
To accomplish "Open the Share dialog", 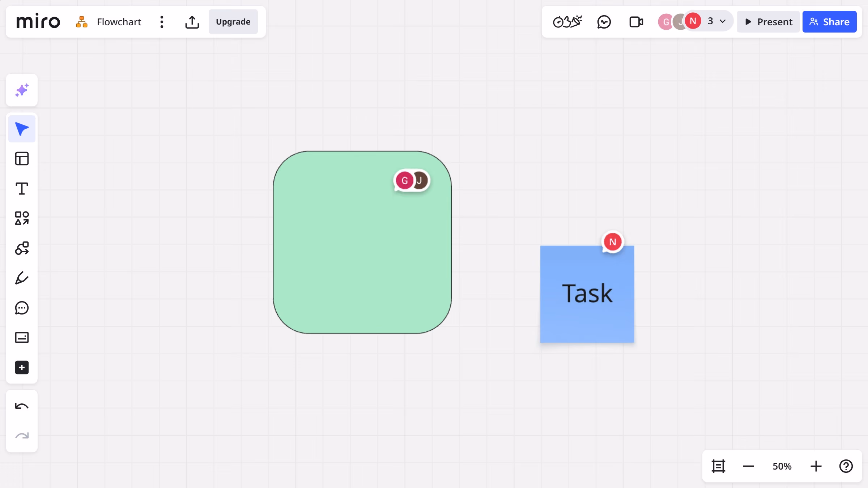I will pos(829,22).
